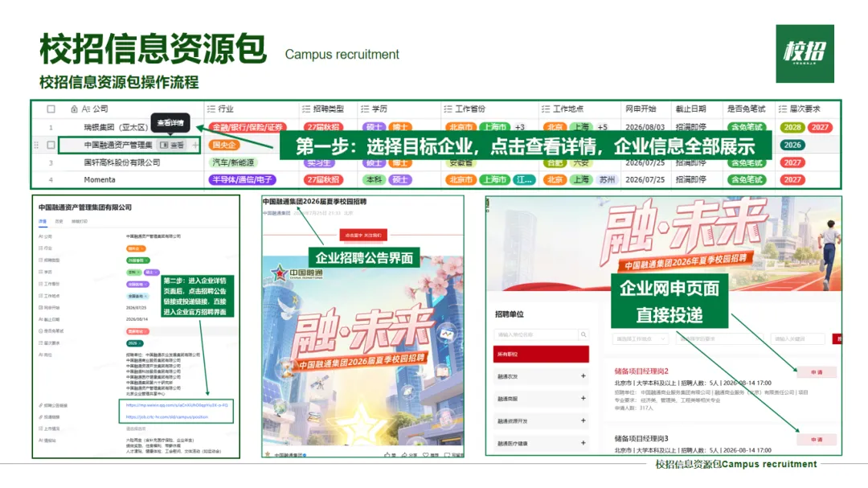Click the plus icon next to 查看
The image size is (868, 488).
click(194, 146)
